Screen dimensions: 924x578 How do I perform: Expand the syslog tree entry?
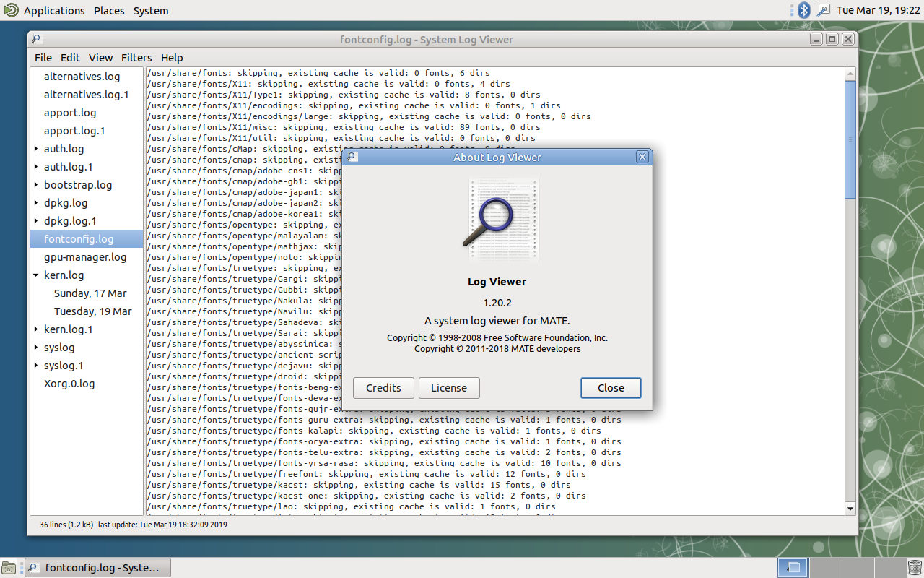click(x=36, y=348)
